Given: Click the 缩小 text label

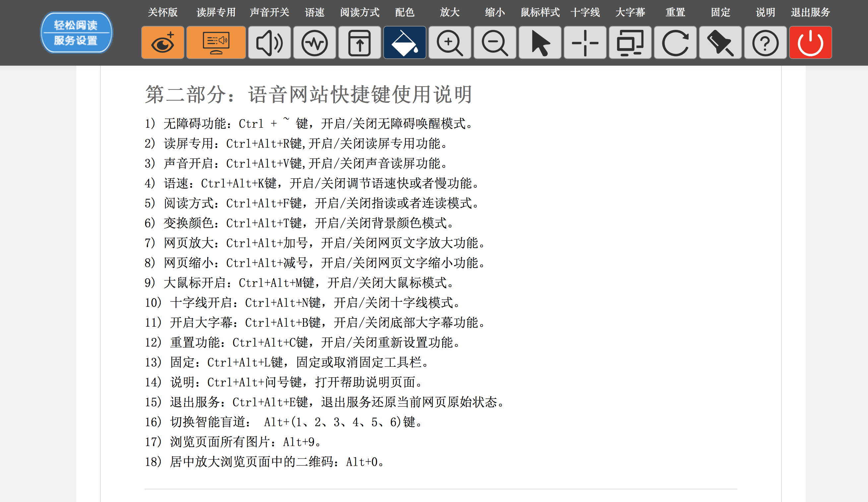Looking at the screenshot, I should [495, 12].
